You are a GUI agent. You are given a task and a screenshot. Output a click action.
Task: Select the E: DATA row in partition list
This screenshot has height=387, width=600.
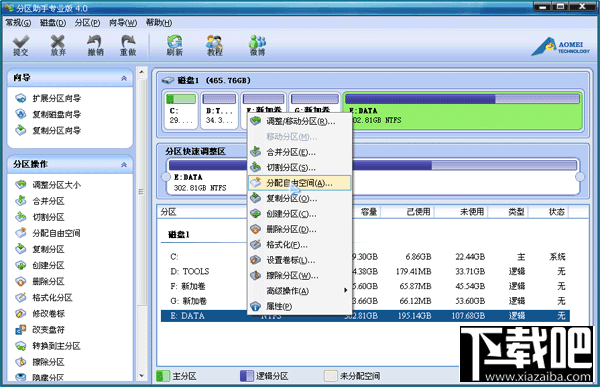tap(365, 316)
